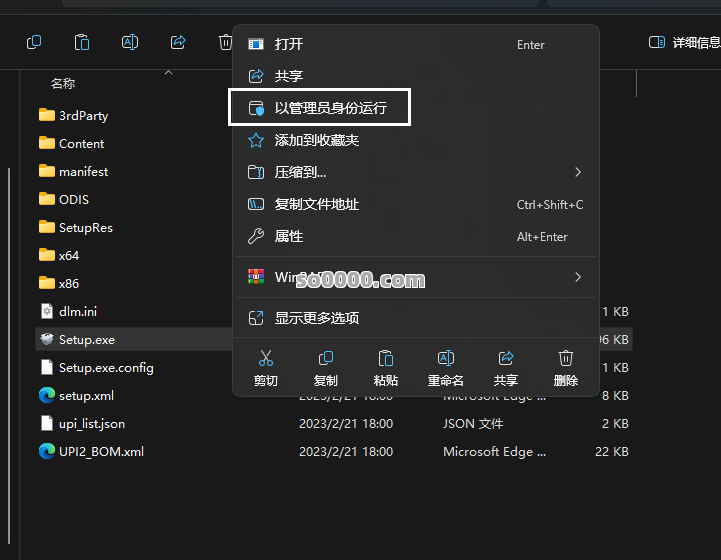Screen dimensions: 721x560
Task: Select 以管理员身份运行 menu entry
Action: click(330, 108)
